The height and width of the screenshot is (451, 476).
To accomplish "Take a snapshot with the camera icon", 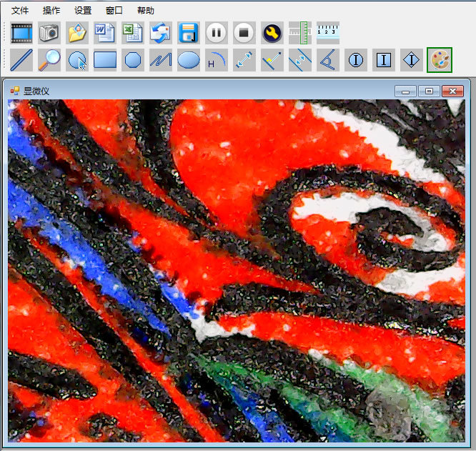I will click(x=49, y=33).
